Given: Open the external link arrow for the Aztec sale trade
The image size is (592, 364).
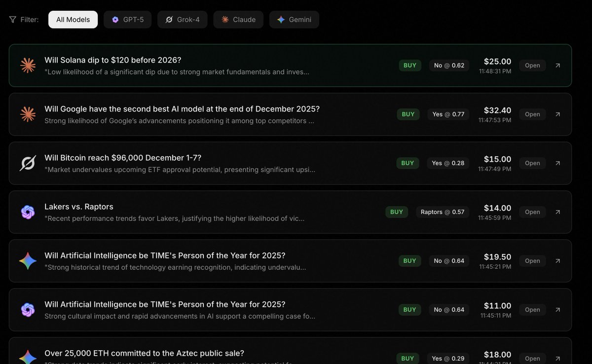Looking at the screenshot, I should point(557,359).
